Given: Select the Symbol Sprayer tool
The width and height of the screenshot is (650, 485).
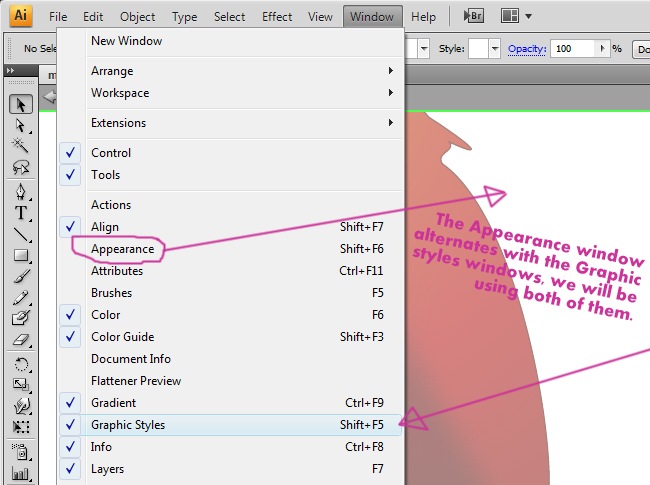Looking at the screenshot, I should [x=21, y=452].
